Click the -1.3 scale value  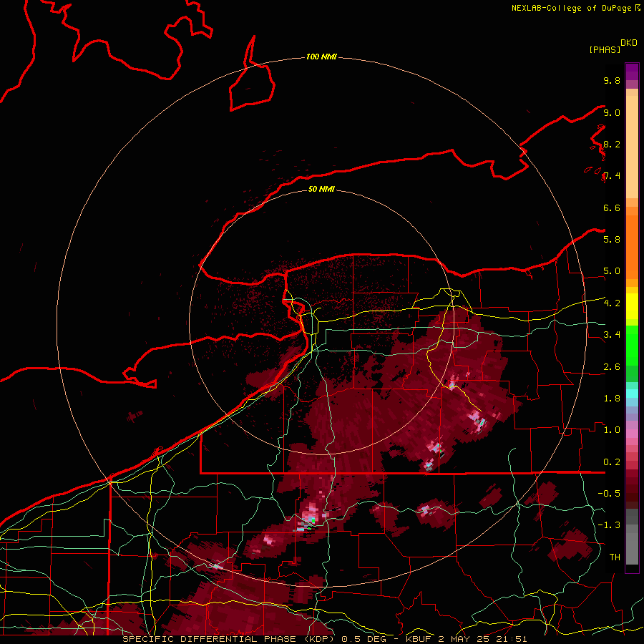(x=609, y=525)
